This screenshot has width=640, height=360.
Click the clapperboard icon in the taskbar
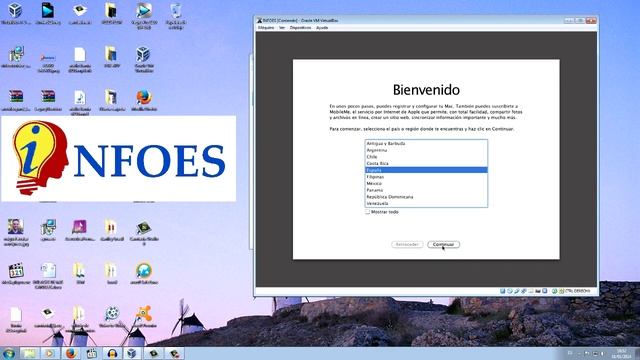click(92, 353)
